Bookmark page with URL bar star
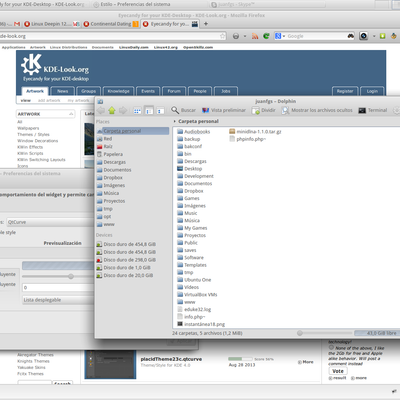 223,36
